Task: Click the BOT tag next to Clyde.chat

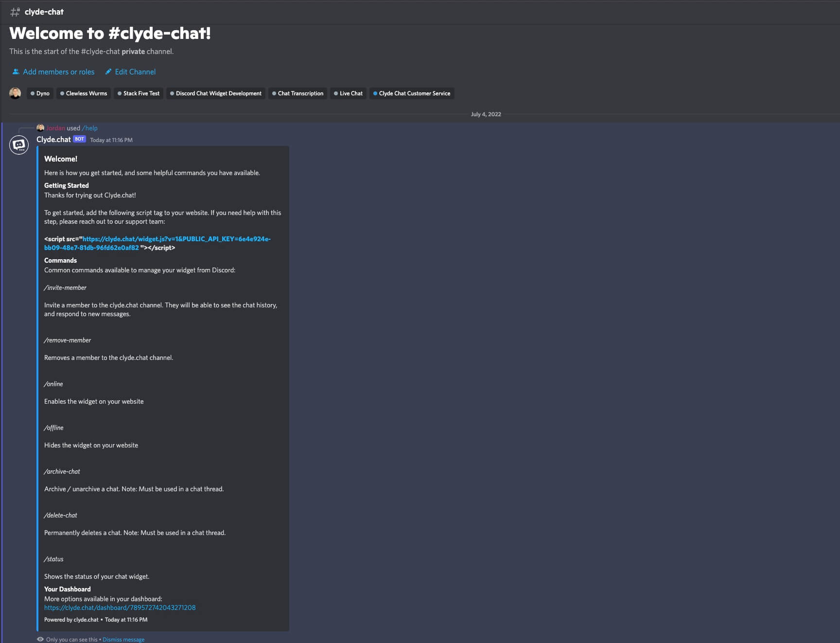Action: coord(79,139)
